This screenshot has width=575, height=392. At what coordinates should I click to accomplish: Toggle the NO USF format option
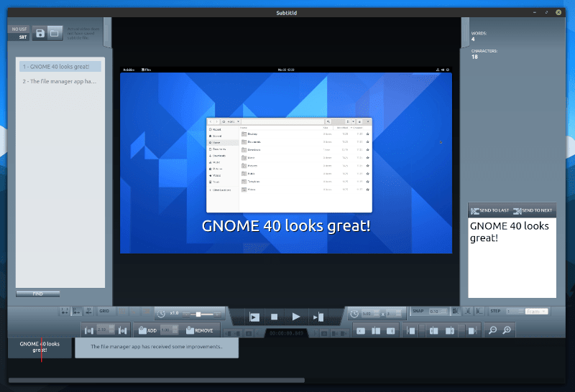pyautogui.click(x=19, y=29)
